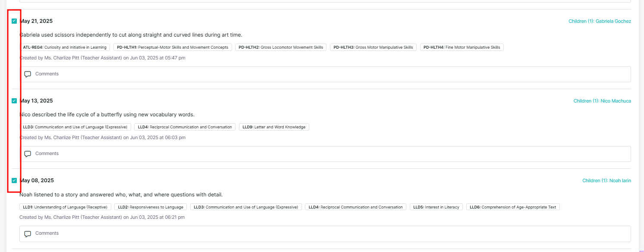644x252 pixels.
Task: Select the LLD1 Understanding of Language tag
Action: tap(66, 207)
